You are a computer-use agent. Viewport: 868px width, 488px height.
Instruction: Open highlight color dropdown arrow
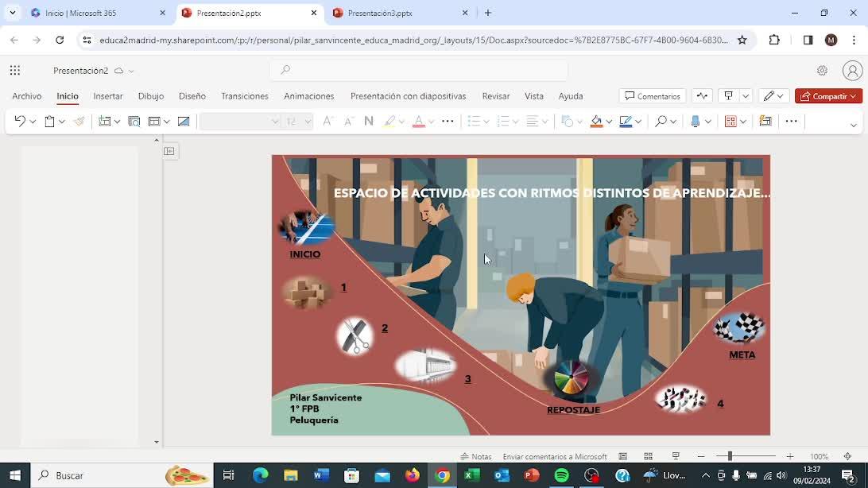(402, 122)
